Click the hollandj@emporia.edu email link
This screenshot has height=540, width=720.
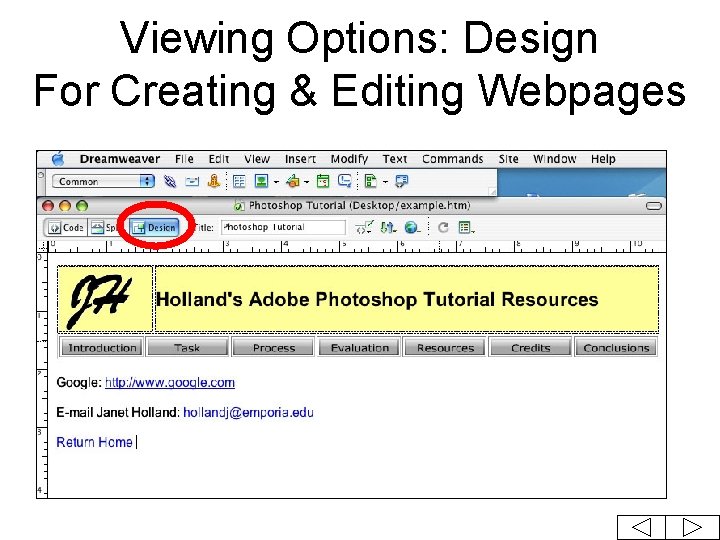click(248, 412)
